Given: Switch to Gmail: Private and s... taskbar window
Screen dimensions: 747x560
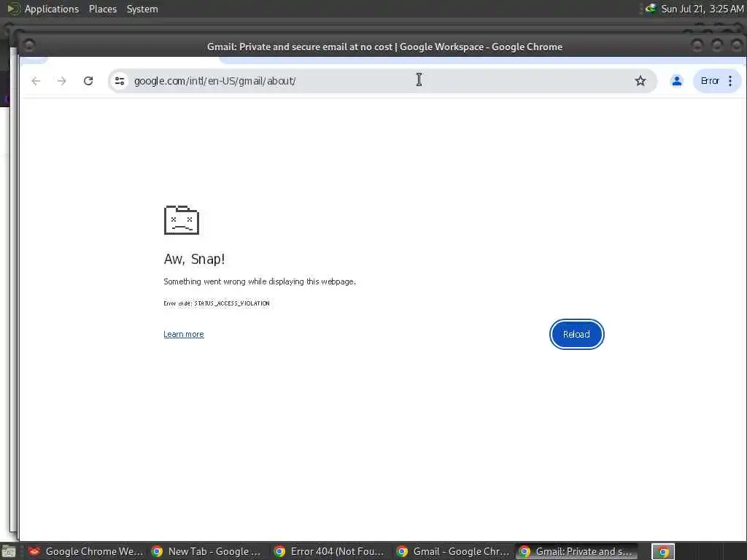Looking at the screenshot, I should 576,551.
